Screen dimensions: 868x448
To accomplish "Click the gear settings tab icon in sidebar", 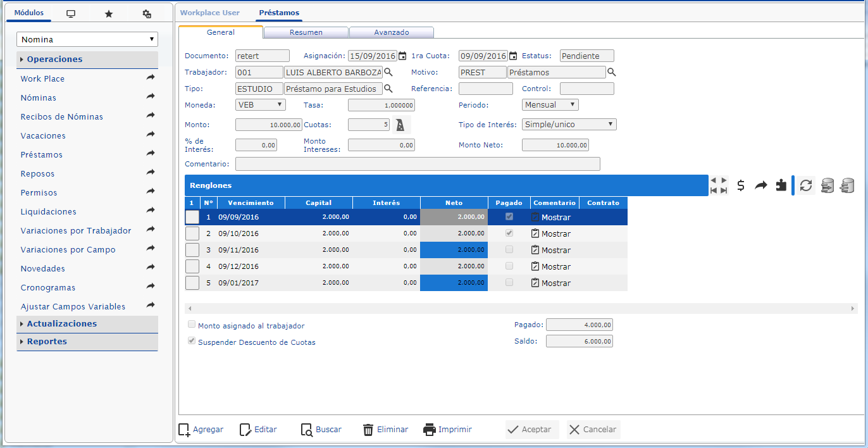I will pyautogui.click(x=147, y=13).
